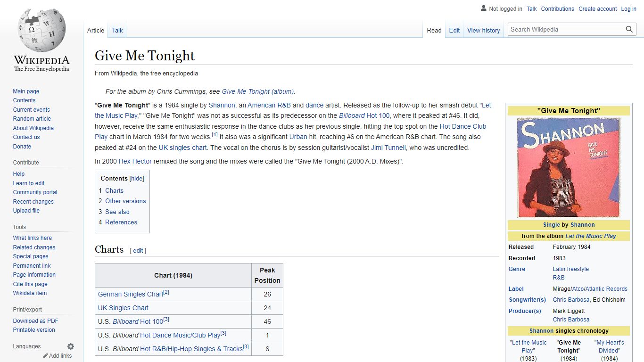The width and height of the screenshot is (644, 362).
Task: Click the Add links pencil icon
Action: tap(46, 356)
